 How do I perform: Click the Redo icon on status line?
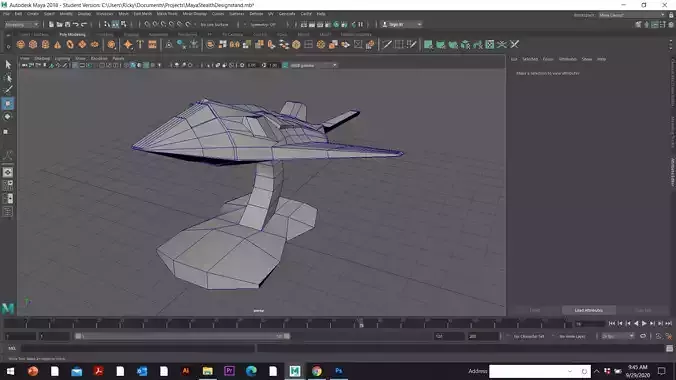tap(84, 25)
